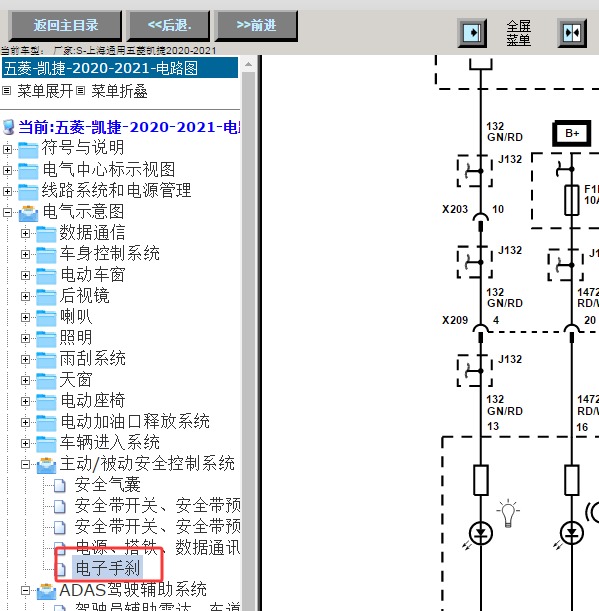599x611 pixels.
Task: Click the X209 connector label
Action: pos(455,320)
